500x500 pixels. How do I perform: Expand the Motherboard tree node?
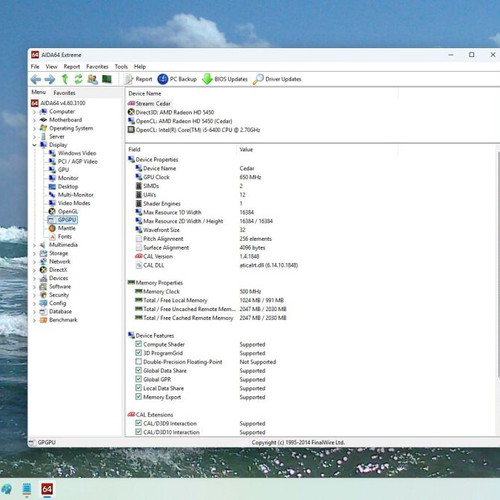click(x=34, y=120)
